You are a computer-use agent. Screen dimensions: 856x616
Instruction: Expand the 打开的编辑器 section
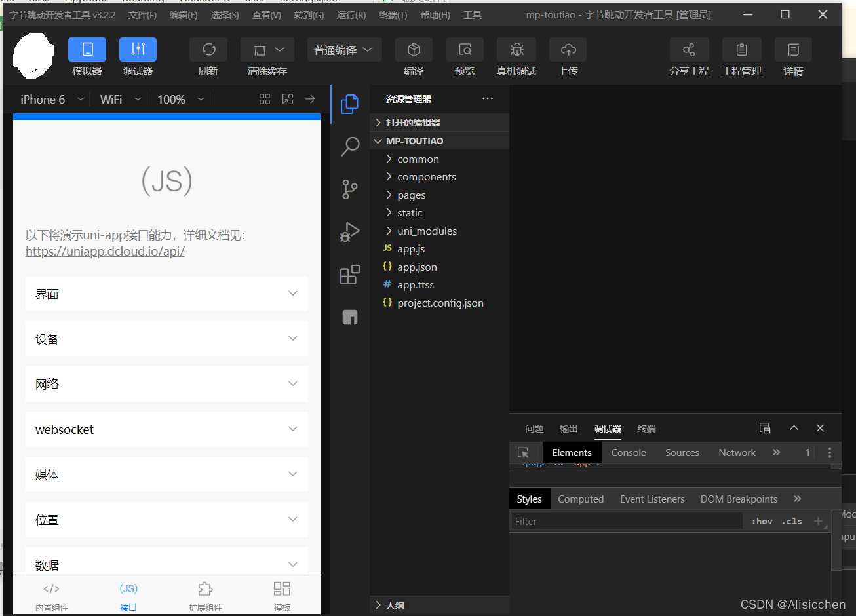tap(439, 123)
